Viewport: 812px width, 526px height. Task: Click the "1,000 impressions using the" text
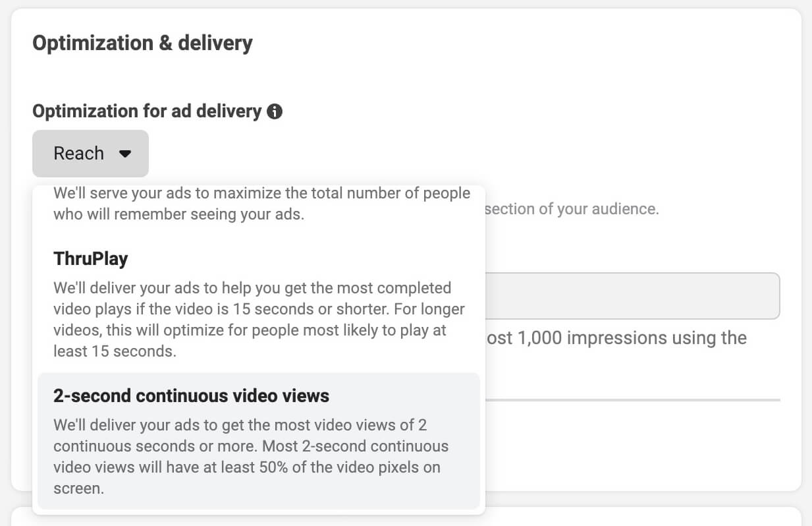click(x=616, y=338)
